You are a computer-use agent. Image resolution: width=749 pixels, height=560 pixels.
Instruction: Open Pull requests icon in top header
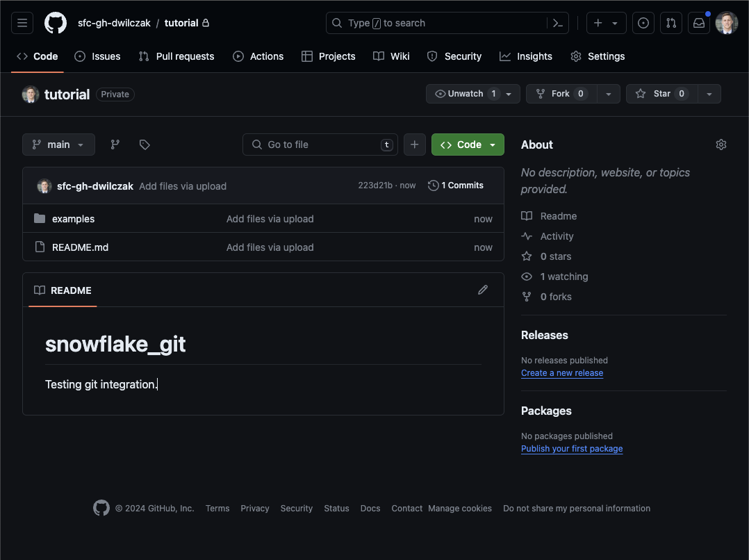pyautogui.click(x=670, y=23)
